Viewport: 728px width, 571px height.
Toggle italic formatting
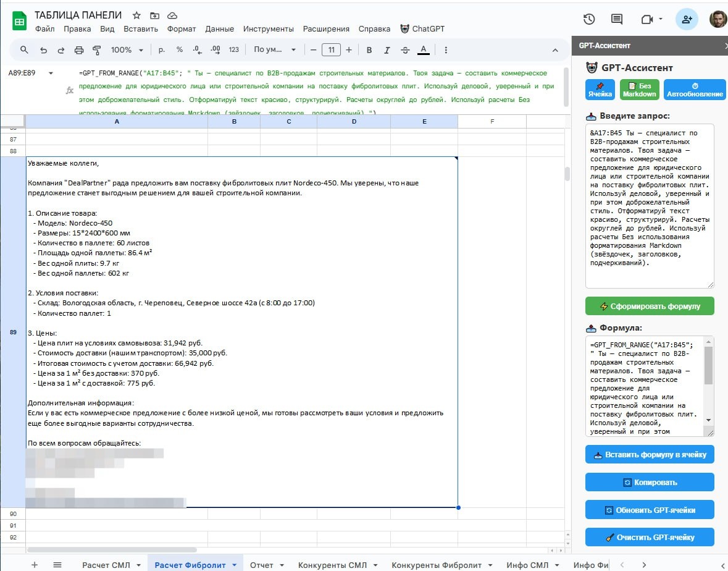pos(387,49)
